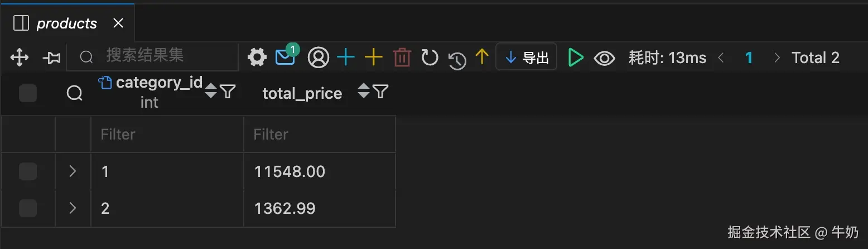Delete selected rows with trash icon
Image resolution: width=868 pixels, height=249 pixels.
coord(402,58)
